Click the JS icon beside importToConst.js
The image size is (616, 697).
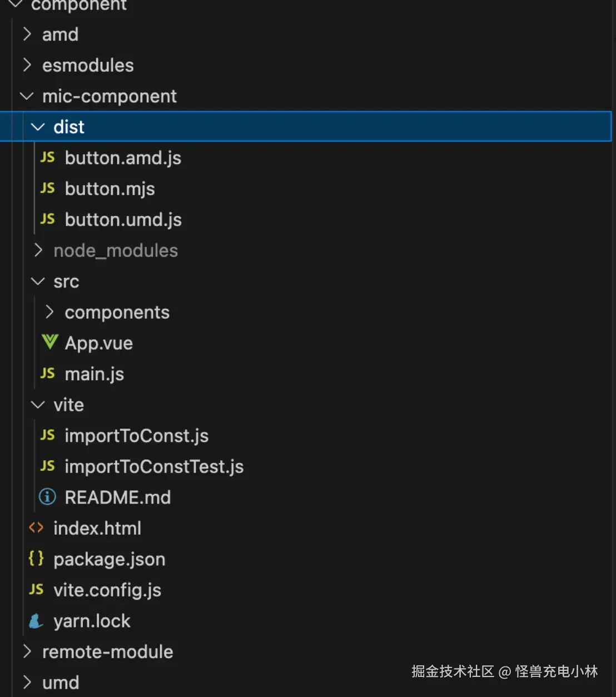pyautogui.click(x=48, y=435)
